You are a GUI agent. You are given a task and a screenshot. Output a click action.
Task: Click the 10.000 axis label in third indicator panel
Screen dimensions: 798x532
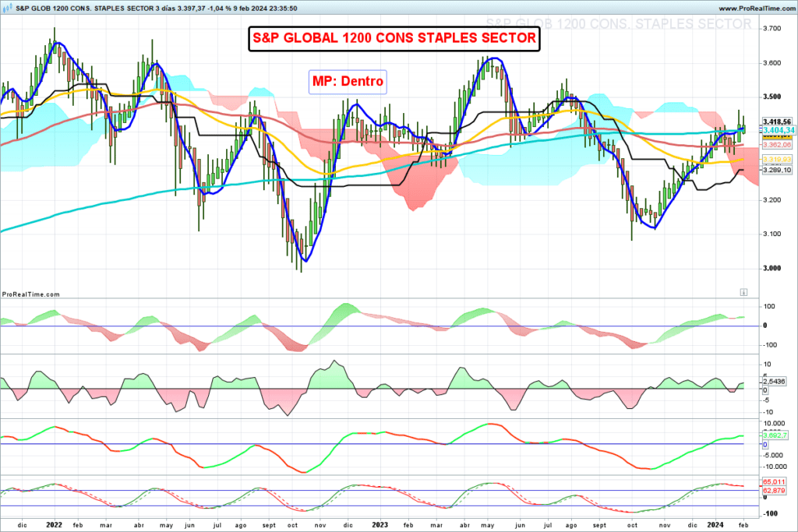pyautogui.click(x=774, y=424)
